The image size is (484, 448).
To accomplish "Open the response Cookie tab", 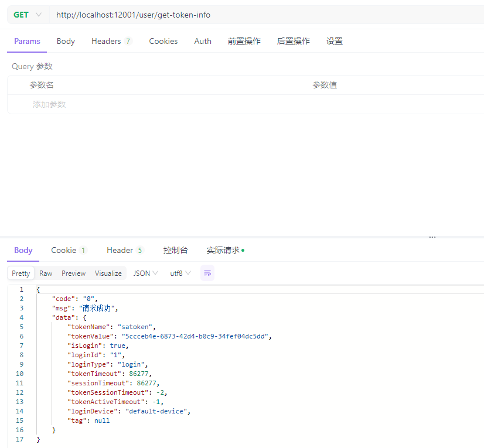I will 69,250.
